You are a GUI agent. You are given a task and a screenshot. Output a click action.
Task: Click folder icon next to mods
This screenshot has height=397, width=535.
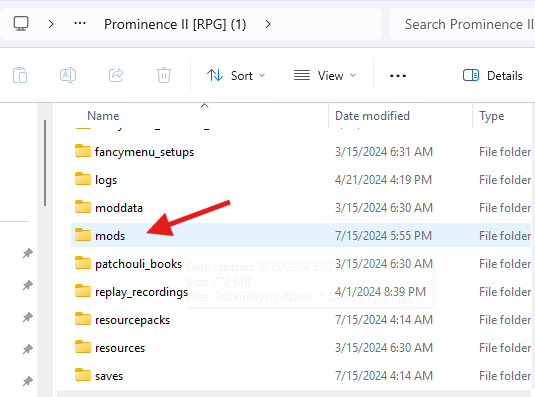click(83, 235)
